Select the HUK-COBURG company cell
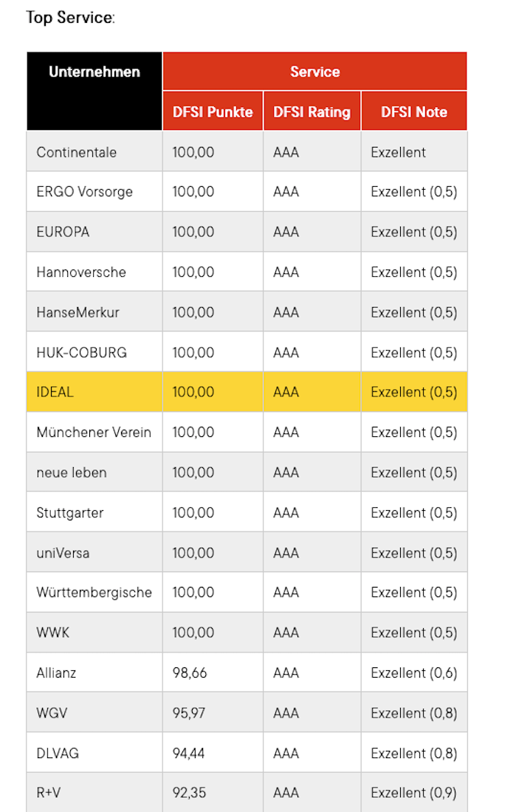The width and height of the screenshot is (516, 812). tap(81, 353)
